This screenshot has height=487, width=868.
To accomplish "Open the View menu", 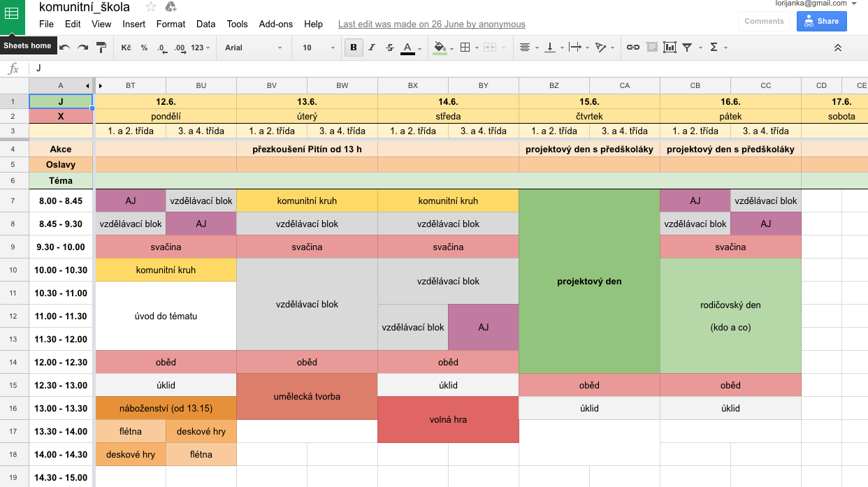I will point(101,24).
